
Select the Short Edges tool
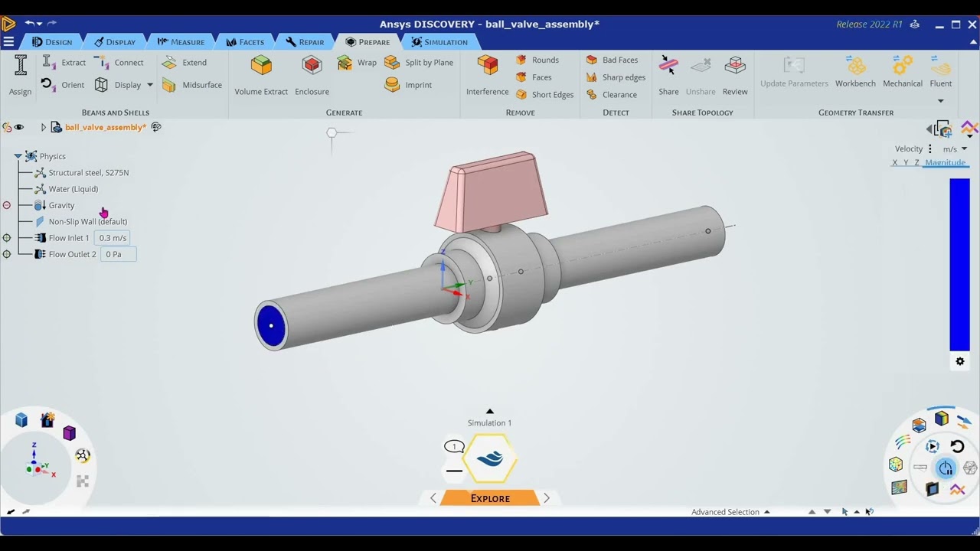pos(544,95)
